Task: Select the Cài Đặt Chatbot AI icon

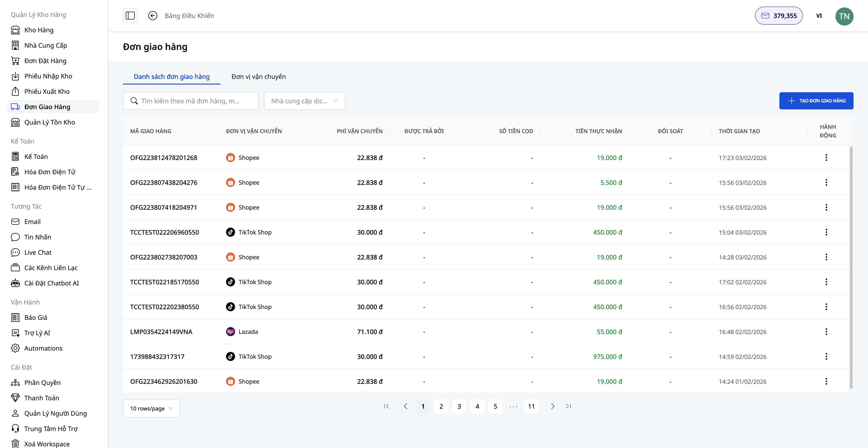Action: pyautogui.click(x=16, y=283)
